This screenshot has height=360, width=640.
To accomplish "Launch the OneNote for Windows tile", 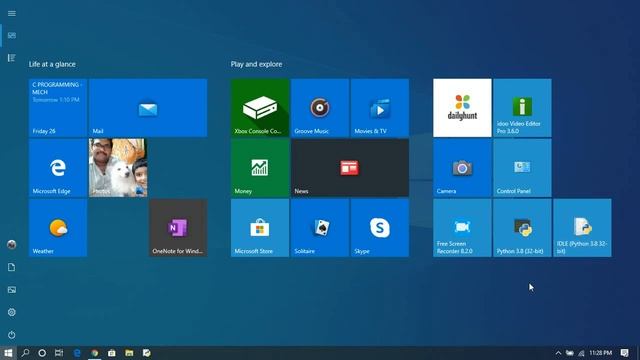I will click(178, 228).
